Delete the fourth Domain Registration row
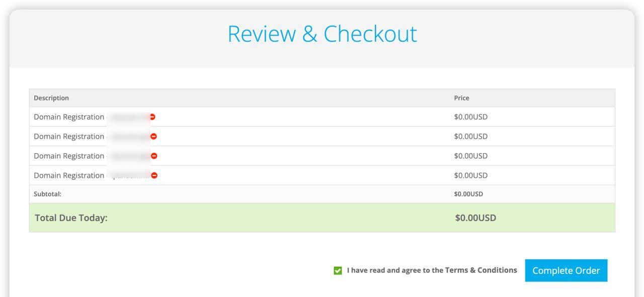Image resolution: width=644 pixels, height=297 pixels. point(154,175)
